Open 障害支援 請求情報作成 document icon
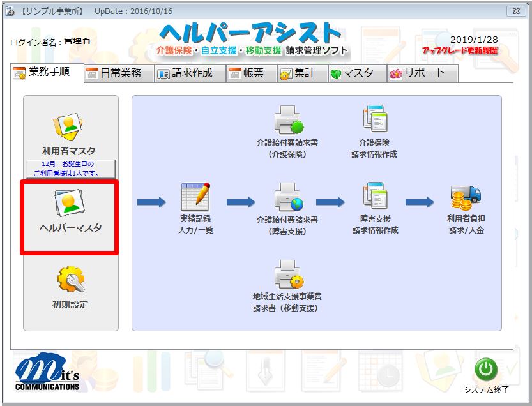Screen dimensions: 532x406 coord(375,196)
